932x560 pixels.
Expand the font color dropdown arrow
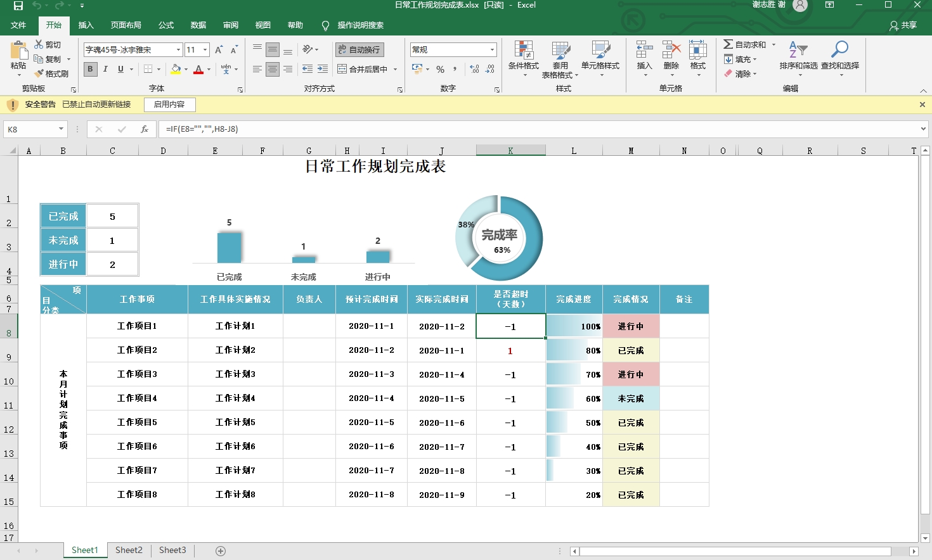click(x=209, y=69)
